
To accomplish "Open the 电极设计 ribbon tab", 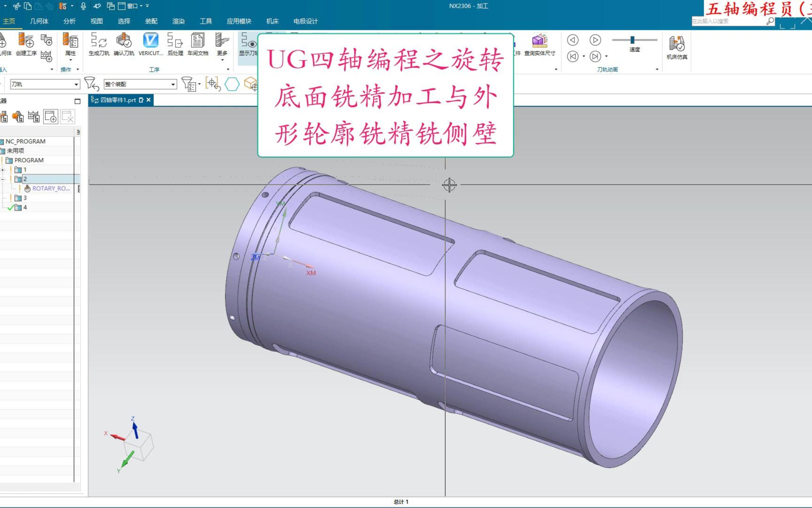I will click(x=306, y=21).
